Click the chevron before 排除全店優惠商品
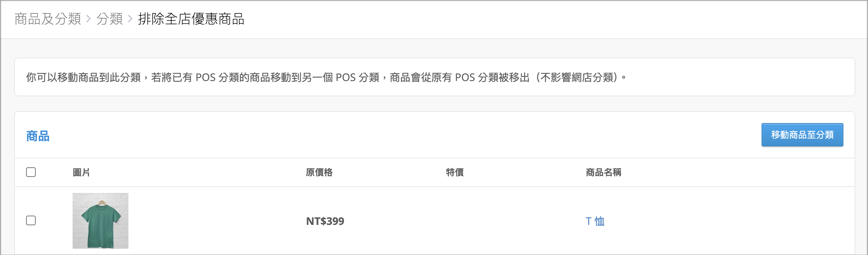The width and height of the screenshot is (868, 255). [130, 19]
